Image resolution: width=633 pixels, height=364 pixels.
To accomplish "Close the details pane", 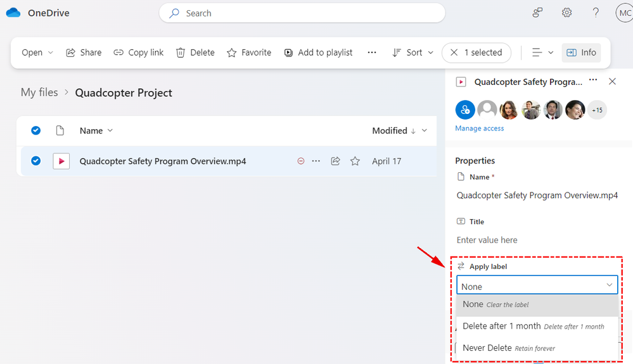I will tap(612, 82).
